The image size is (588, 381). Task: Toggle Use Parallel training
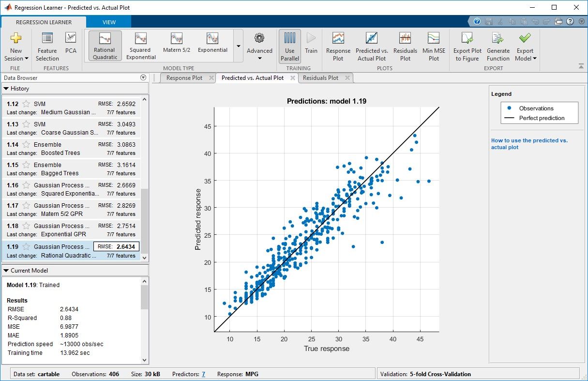pyautogui.click(x=289, y=46)
